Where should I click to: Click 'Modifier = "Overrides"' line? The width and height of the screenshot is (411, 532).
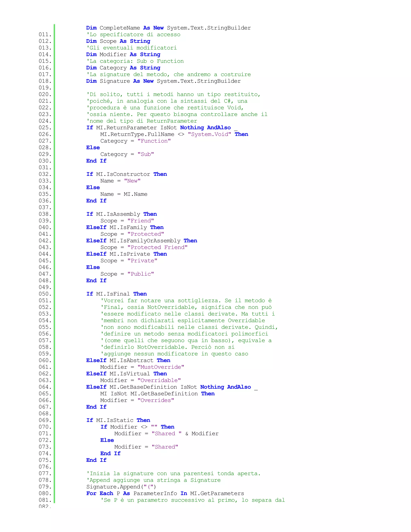[x=137, y=400]
